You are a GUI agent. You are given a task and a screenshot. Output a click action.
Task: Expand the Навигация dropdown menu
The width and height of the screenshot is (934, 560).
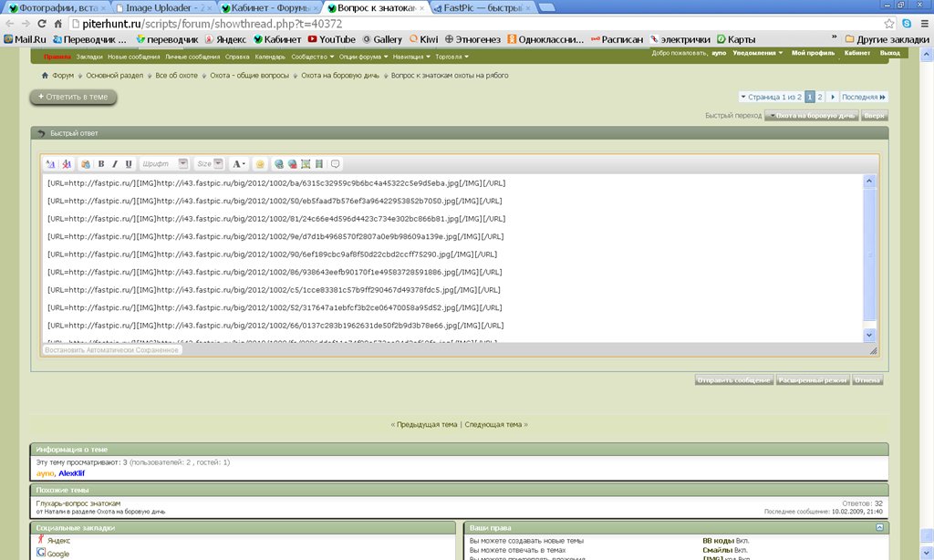tap(411, 57)
